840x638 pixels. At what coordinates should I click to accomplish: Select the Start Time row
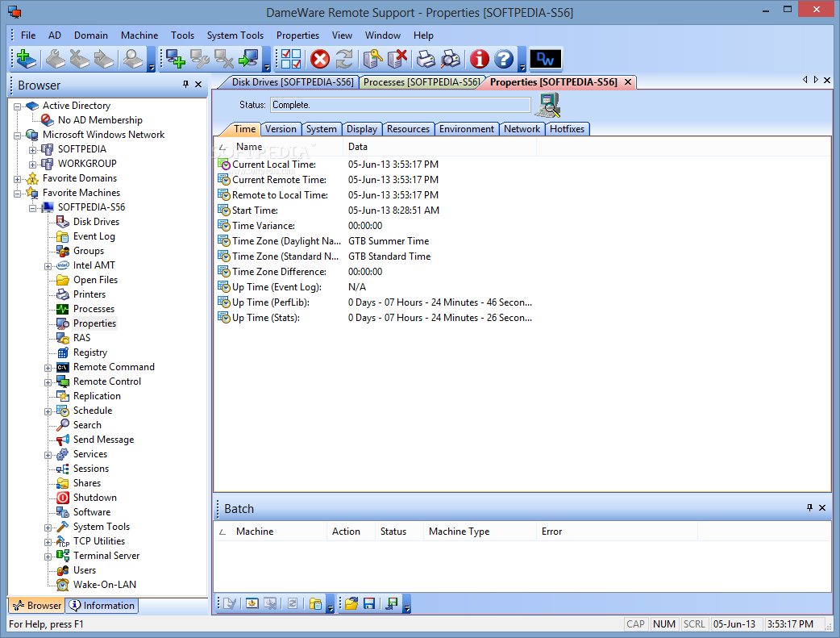point(375,211)
